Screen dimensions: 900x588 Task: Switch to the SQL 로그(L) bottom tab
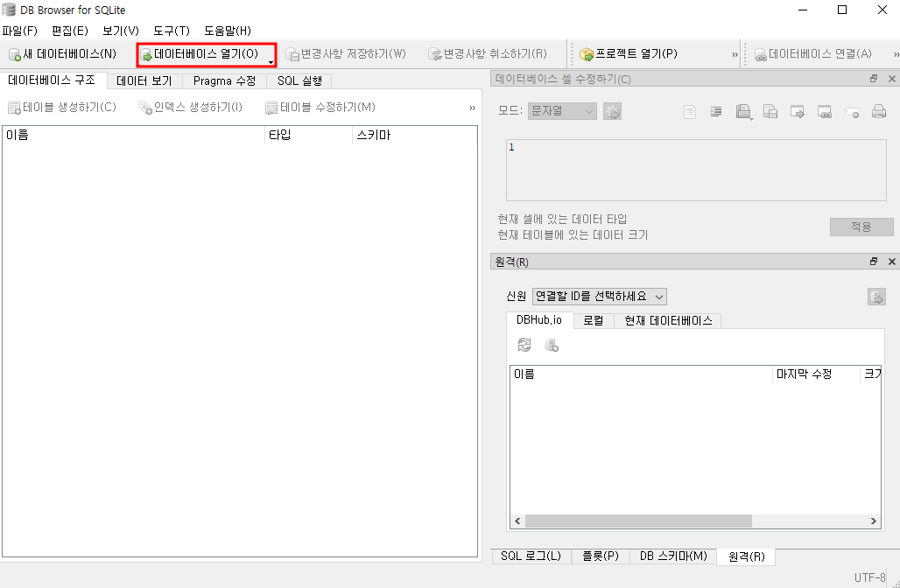click(x=531, y=556)
